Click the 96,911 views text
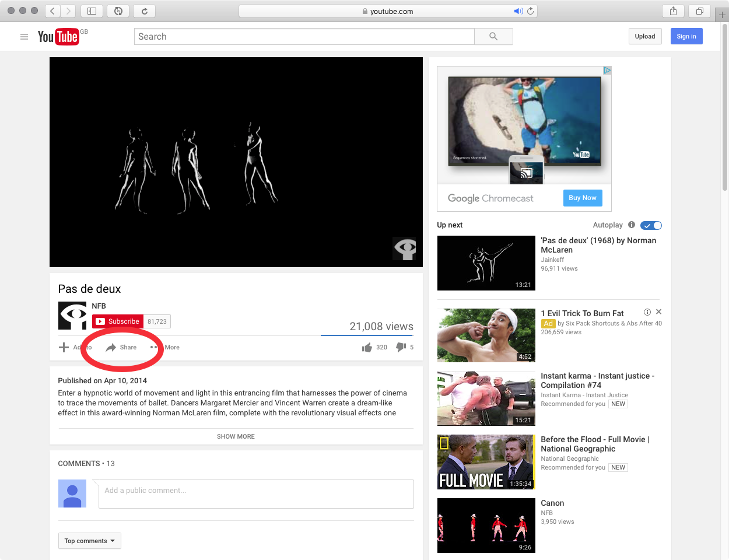Viewport: 729px width, 560px height. 559,268
